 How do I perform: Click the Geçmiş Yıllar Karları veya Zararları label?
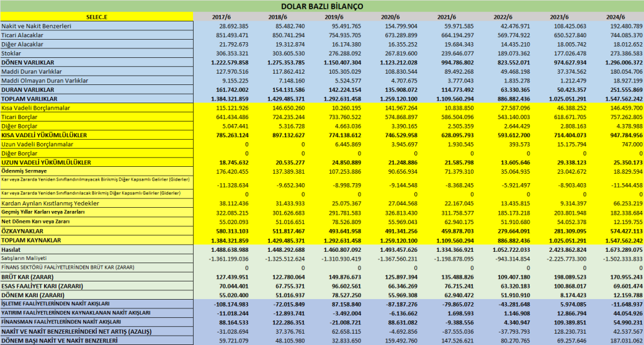[x=43, y=212]
